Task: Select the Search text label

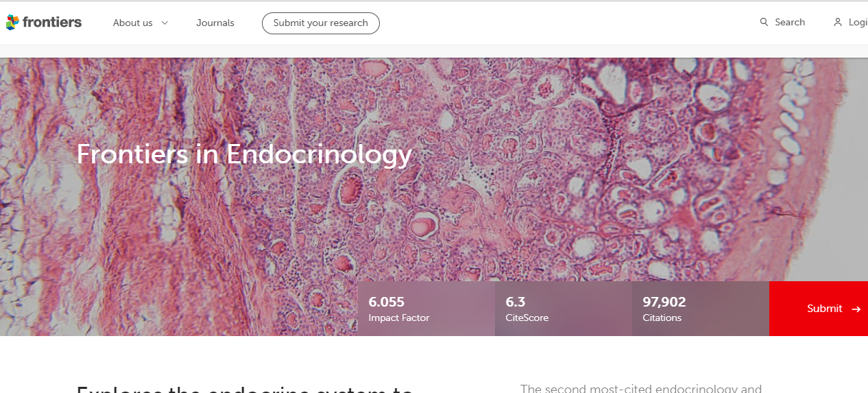Action: click(790, 22)
